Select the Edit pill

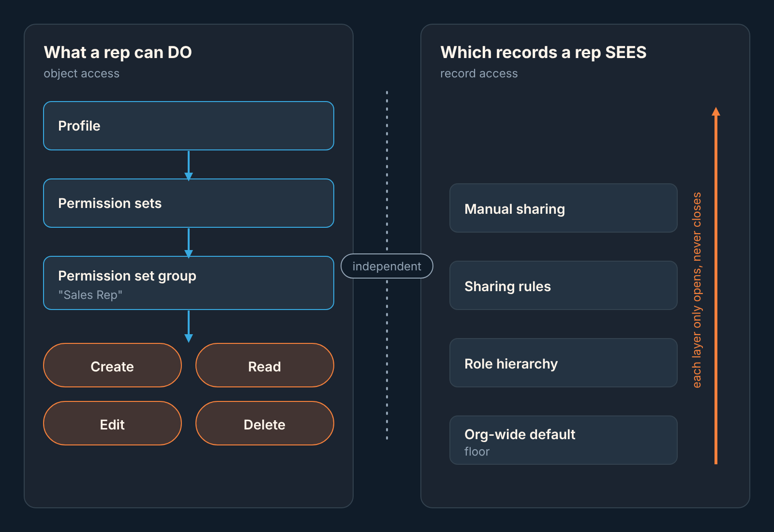coord(112,423)
